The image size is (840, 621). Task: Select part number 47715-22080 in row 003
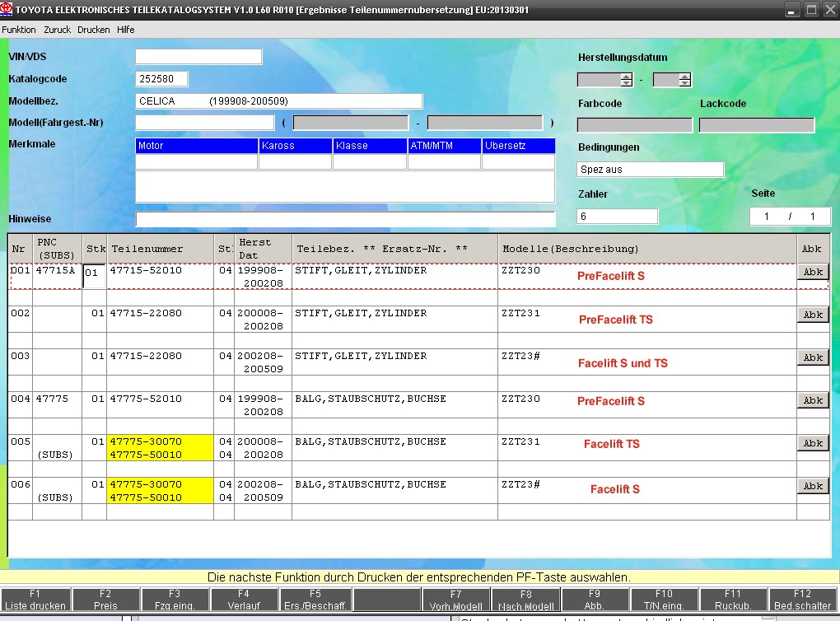tap(146, 356)
